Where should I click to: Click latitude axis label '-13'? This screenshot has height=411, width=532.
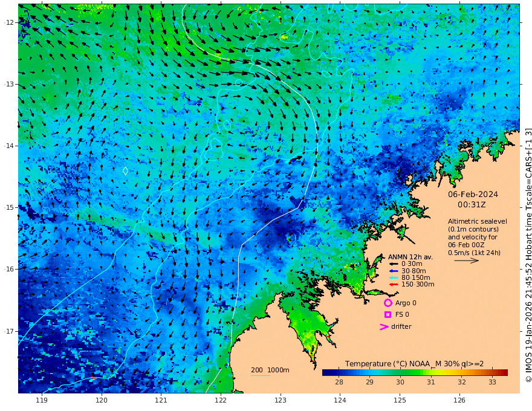(x=9, y=84)
